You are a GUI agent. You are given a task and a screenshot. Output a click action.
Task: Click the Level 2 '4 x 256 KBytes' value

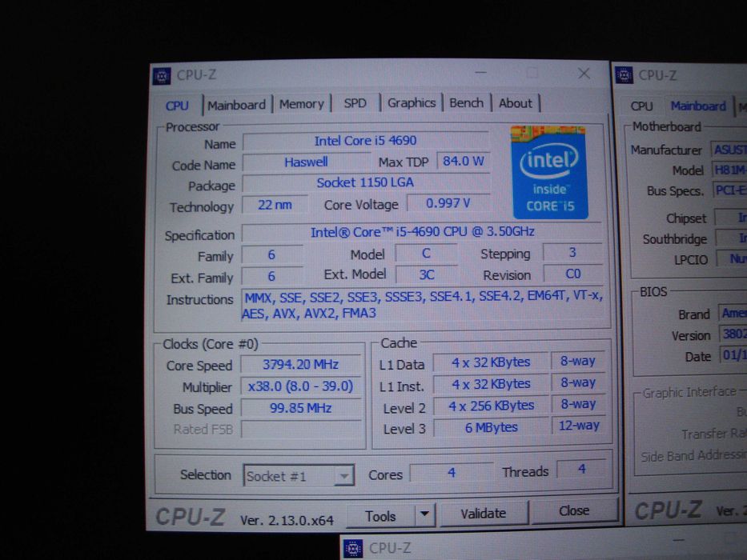pos(491,406)
